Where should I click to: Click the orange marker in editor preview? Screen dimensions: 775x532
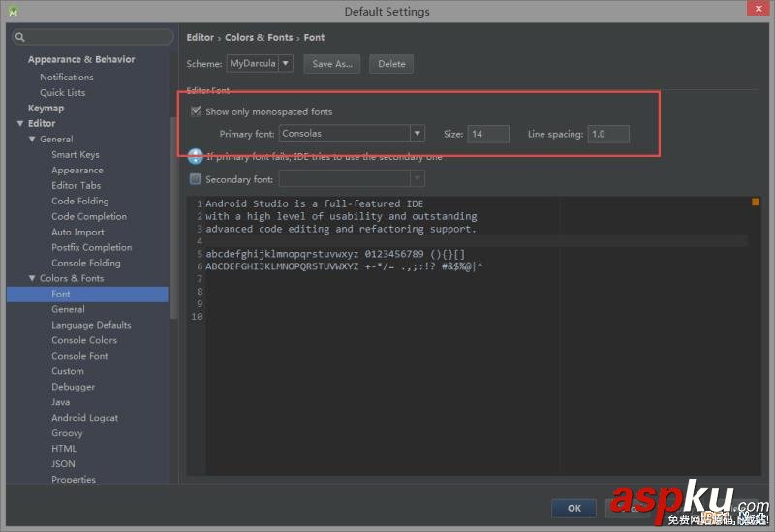(756, 202)
